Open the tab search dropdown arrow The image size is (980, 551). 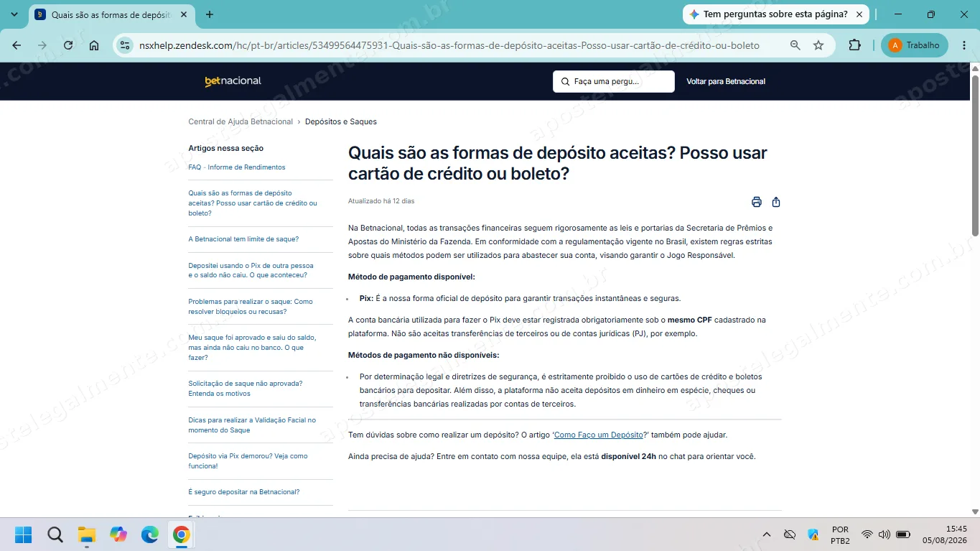[14, 14]
